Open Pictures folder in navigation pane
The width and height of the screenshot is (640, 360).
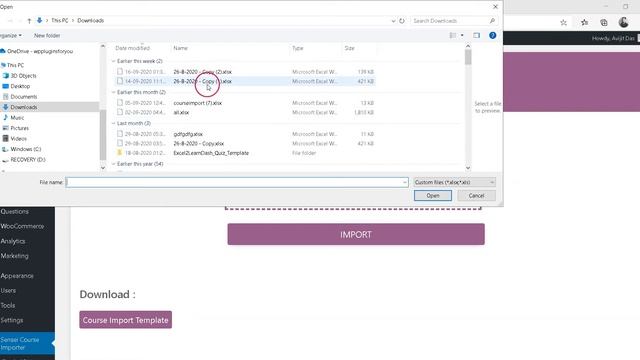click(x=16, y=128)
